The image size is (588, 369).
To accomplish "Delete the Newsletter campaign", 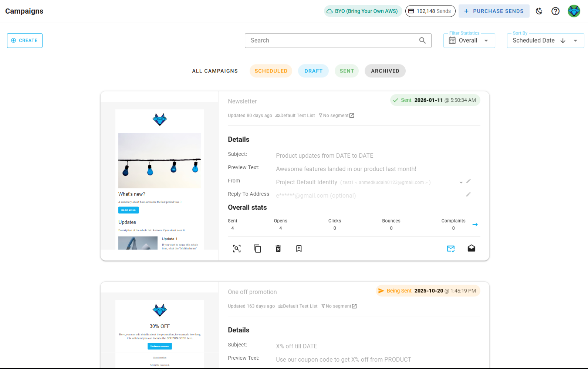I will [x=278, y=249].
